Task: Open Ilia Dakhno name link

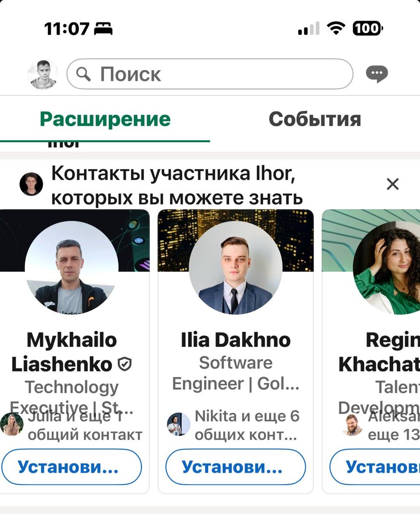Action: click(236, 340)
